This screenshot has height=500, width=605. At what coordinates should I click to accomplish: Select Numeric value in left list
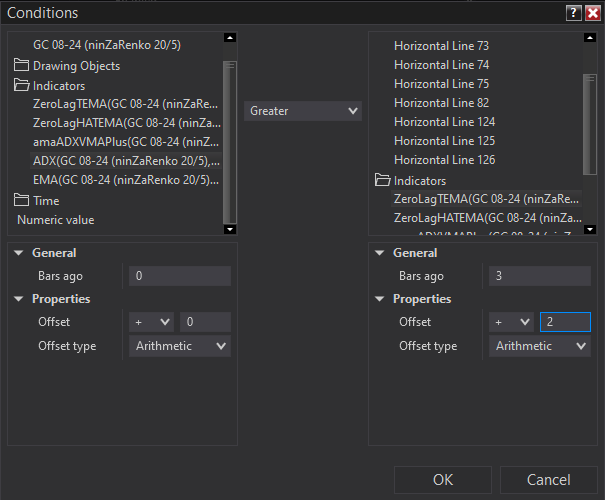(x=56, y=220)
